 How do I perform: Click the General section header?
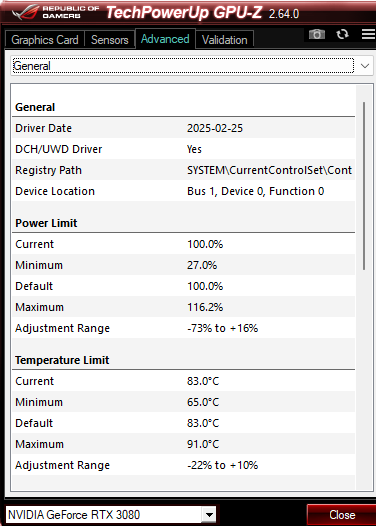(x=35, y=107)
